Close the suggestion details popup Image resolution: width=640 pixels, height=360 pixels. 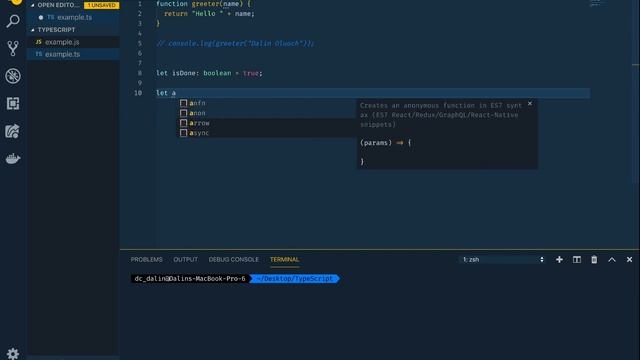(x=530, y=104)
